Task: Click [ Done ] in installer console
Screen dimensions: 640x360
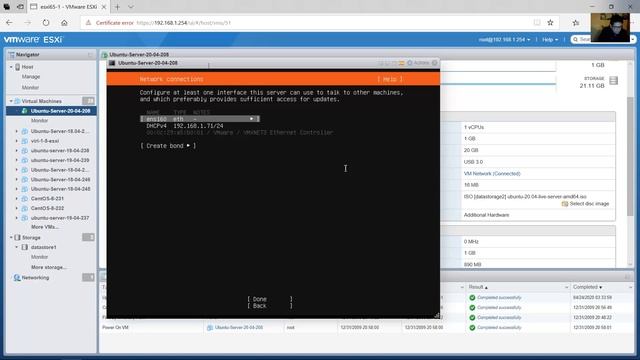Action: coord(270,299)
